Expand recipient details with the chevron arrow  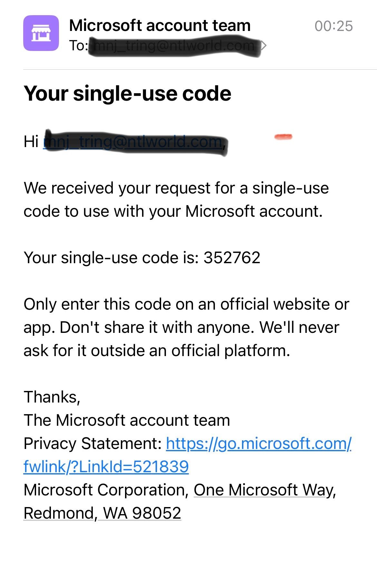tap(264, 45)
